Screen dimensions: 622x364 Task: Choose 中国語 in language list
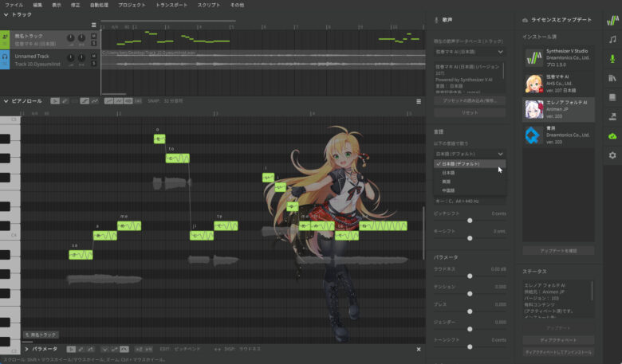click(x=469, y=190)
